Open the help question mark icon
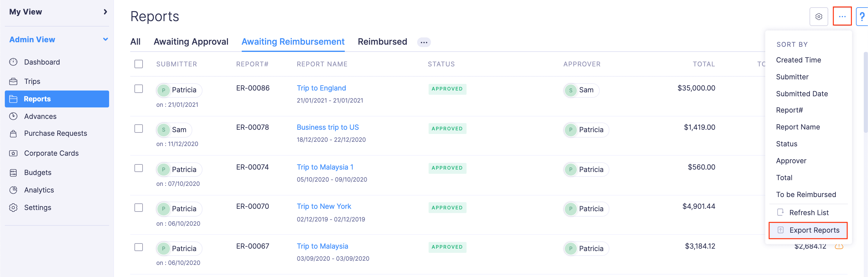 click(863, 16)
